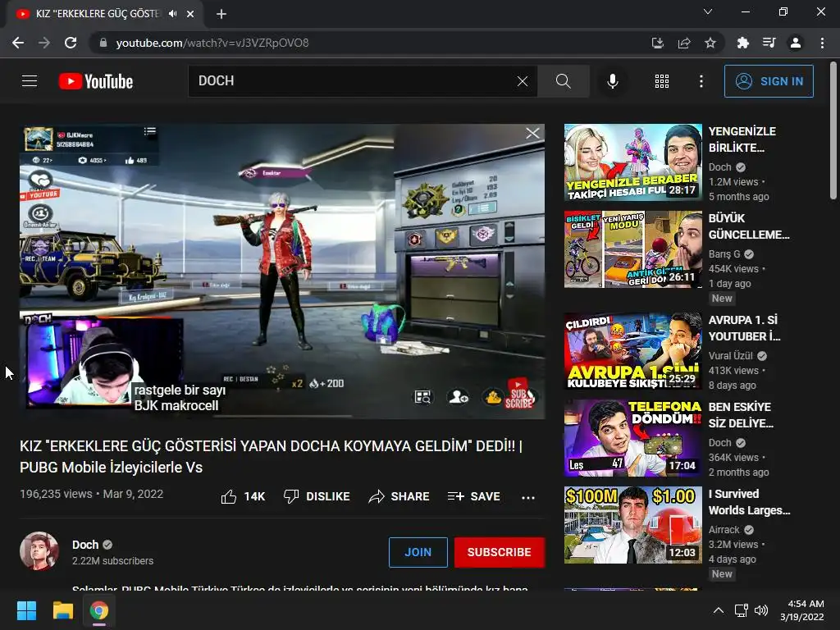Click the video player area

[x=282, y=272]
